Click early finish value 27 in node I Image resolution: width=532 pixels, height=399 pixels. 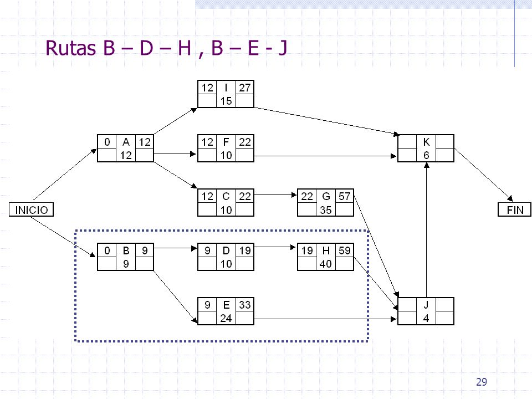244,88
